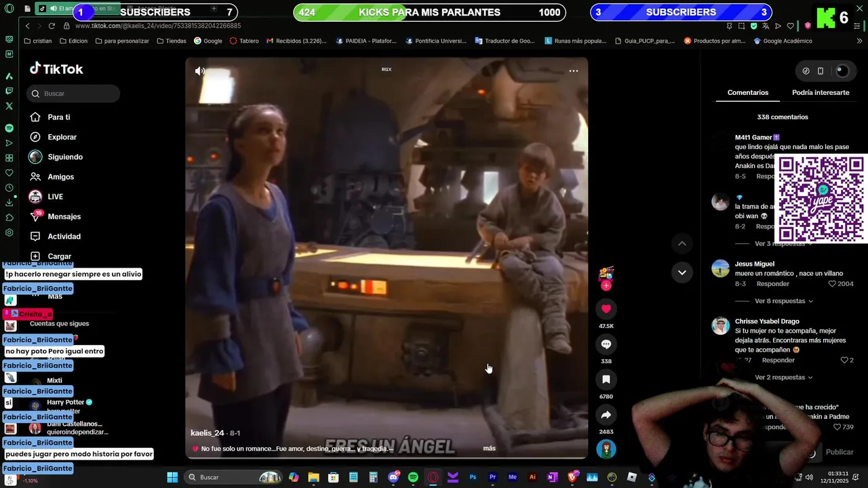The height and width of the screenshot is (488, 868).
Task: Open Twitter X in Opera sidebar
Action: (9, 106)
